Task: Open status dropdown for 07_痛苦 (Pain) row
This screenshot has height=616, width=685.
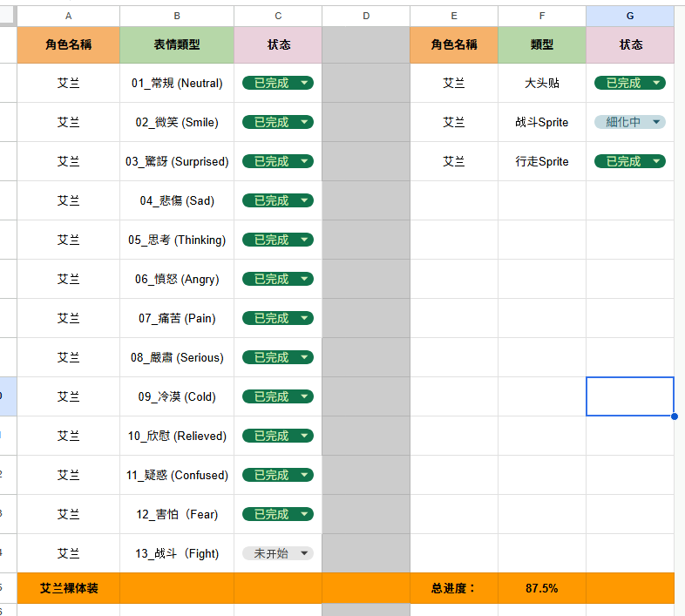Action: coord(278,318)
